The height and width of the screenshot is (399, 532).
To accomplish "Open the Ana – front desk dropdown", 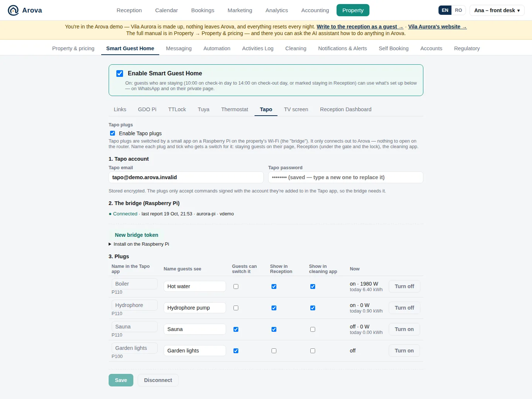I will point(497,10).
